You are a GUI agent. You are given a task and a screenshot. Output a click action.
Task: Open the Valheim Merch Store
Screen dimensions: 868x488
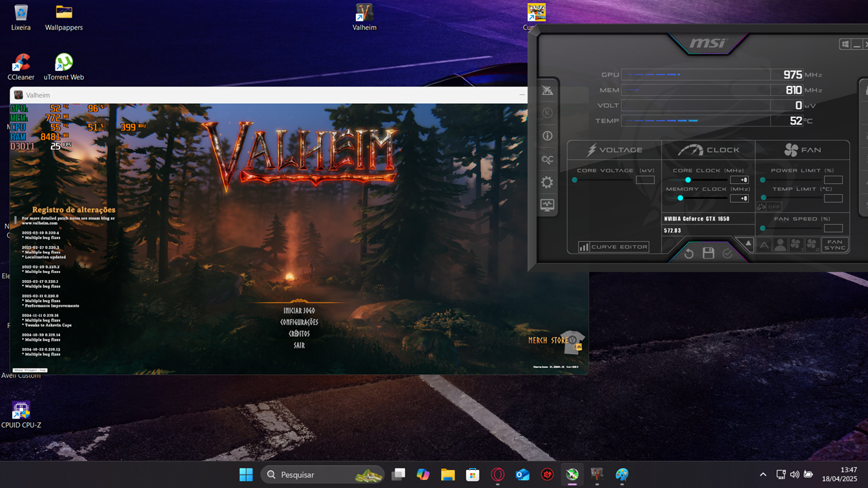click(556, 341)
